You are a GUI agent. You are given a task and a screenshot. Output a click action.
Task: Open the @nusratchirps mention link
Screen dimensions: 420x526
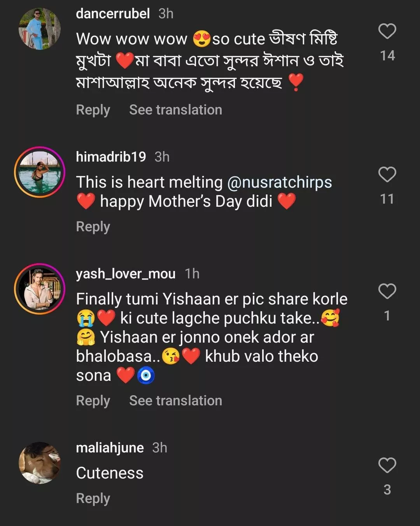tap(279, 182)
